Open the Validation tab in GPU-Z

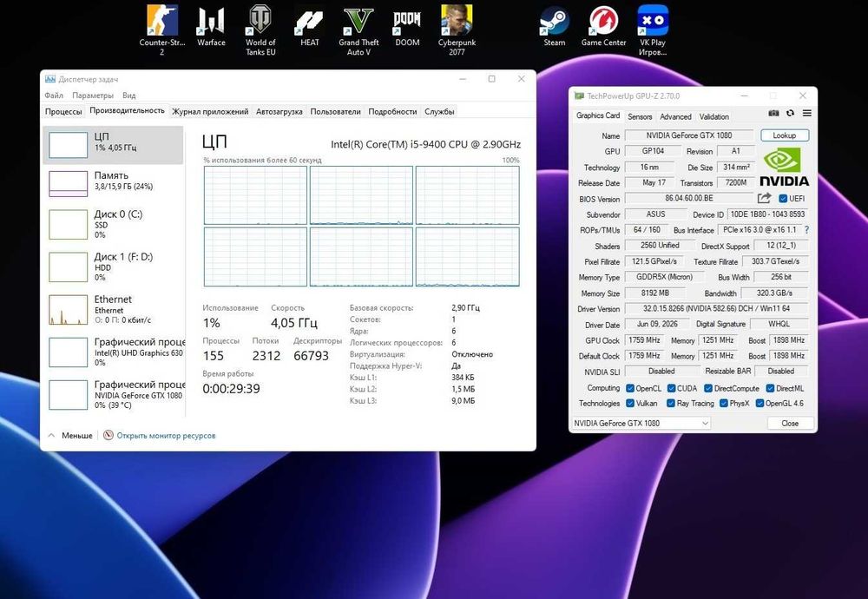(x=713, y=116)
